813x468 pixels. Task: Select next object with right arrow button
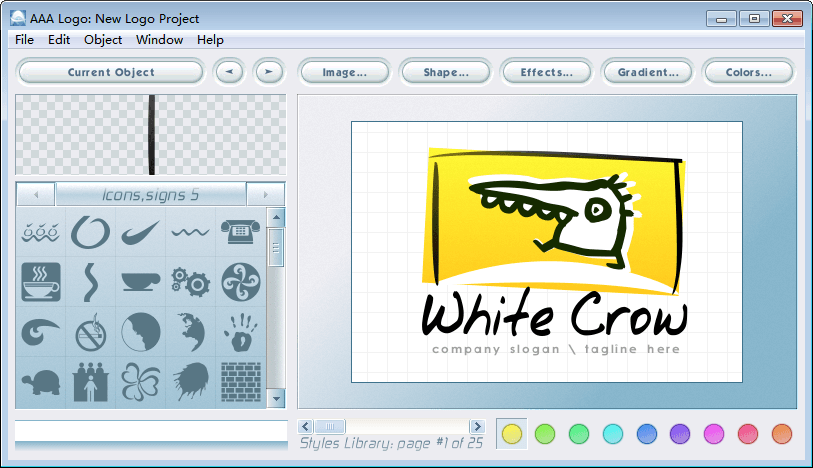tap(267, 72)
